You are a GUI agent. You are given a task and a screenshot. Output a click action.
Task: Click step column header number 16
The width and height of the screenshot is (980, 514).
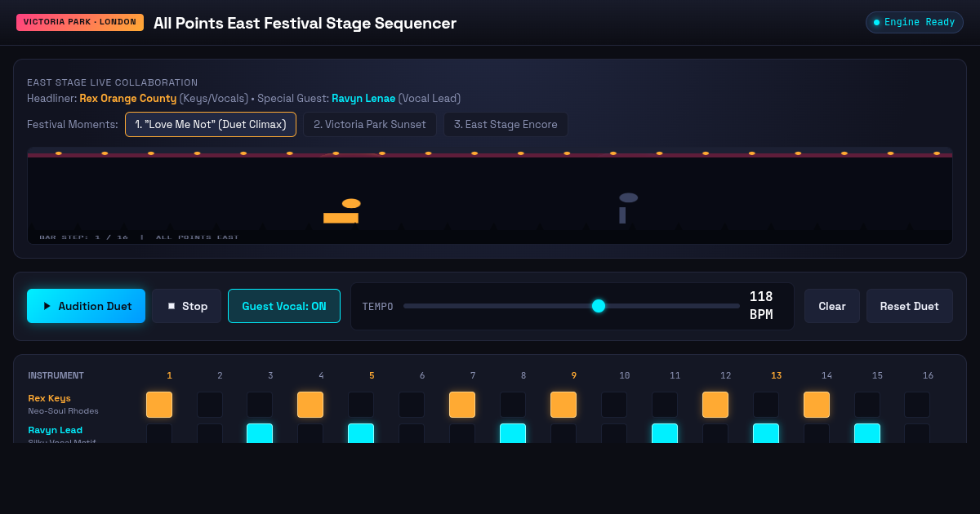[x=928, y=375]
